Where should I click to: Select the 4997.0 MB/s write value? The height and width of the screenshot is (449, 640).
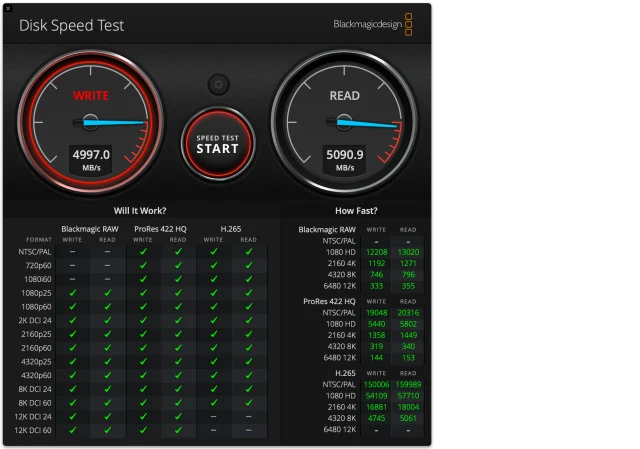point(91,160)
